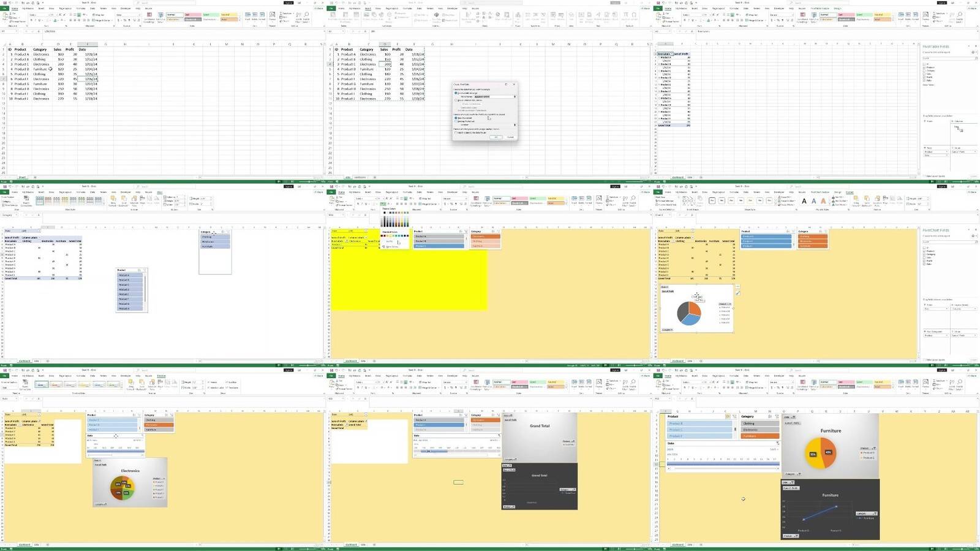Click zoom slider in Sheet1 raw-data window
This screenshot has width=980, height=551.
pos(309,181)
